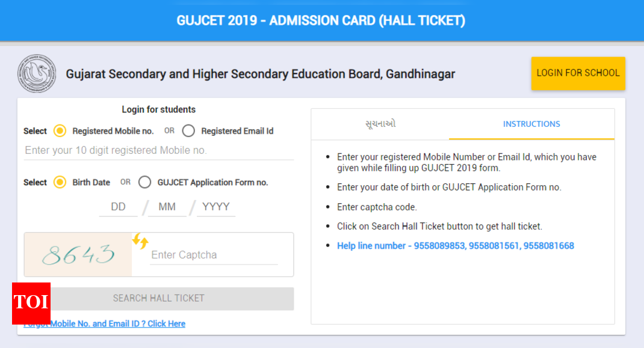Choose the Registered Email Id radio option
The image size is (644, 348).
(188, 131)
